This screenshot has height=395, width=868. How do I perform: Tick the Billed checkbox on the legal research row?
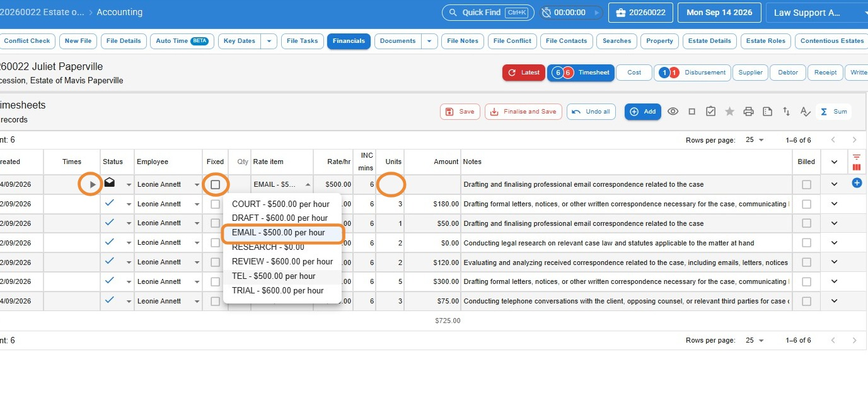(806, 243)
